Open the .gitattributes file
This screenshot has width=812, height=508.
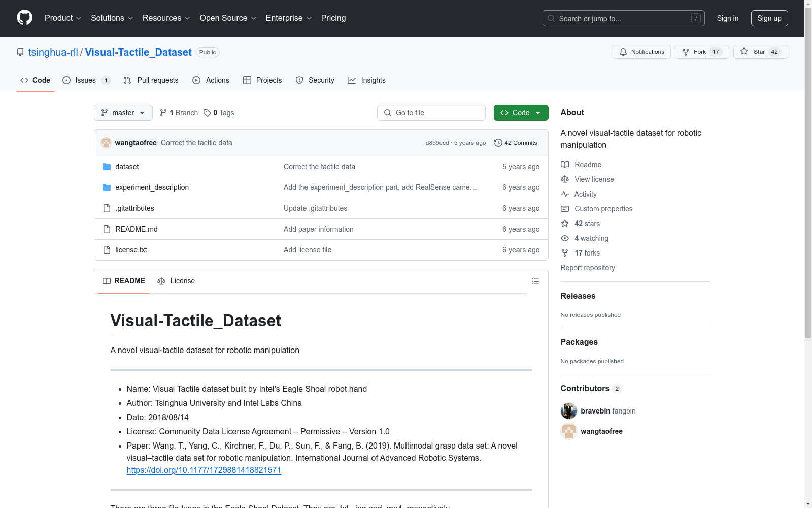point(134,208)
